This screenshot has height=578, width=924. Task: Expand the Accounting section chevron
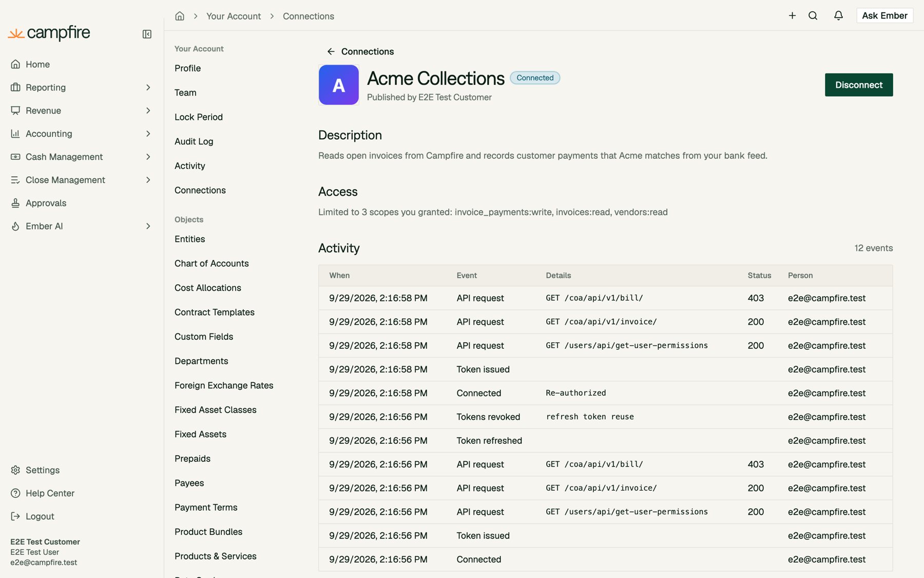[148, 134]
